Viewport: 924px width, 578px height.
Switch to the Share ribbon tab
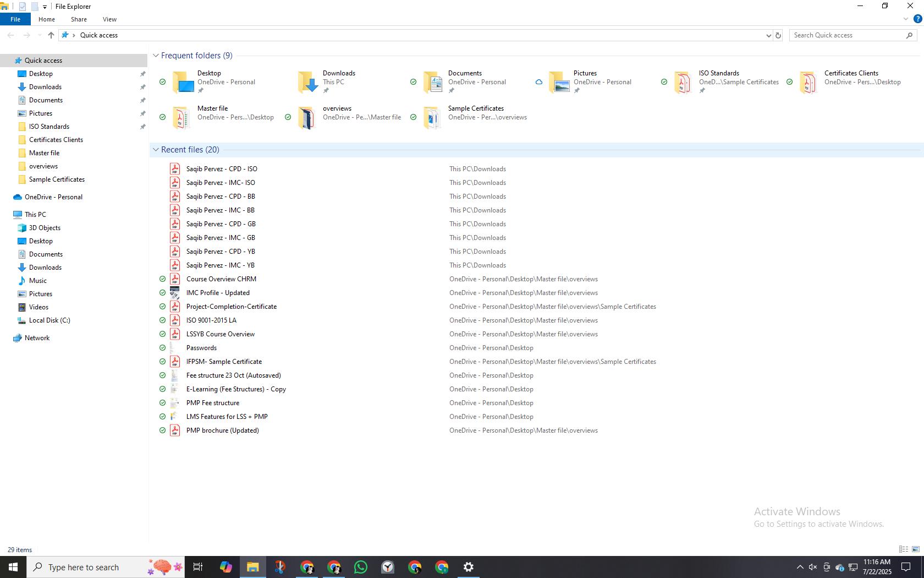[79, 19]
